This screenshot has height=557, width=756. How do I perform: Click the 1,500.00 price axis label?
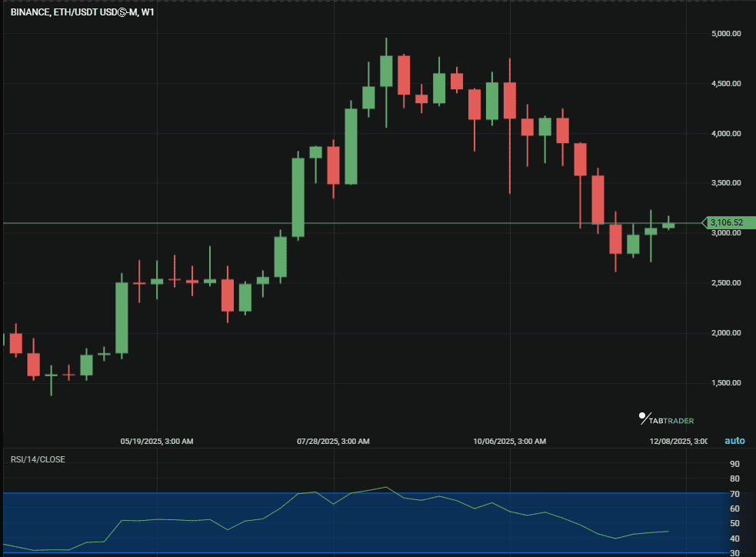(726, 382)
